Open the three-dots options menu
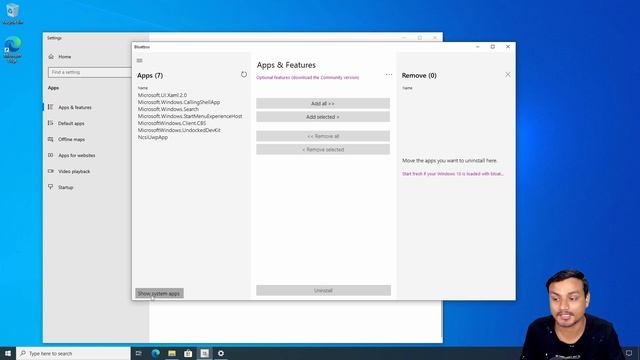Image resolution: width=640 pixels, height=360 pixels. click(x=389, y=75)
